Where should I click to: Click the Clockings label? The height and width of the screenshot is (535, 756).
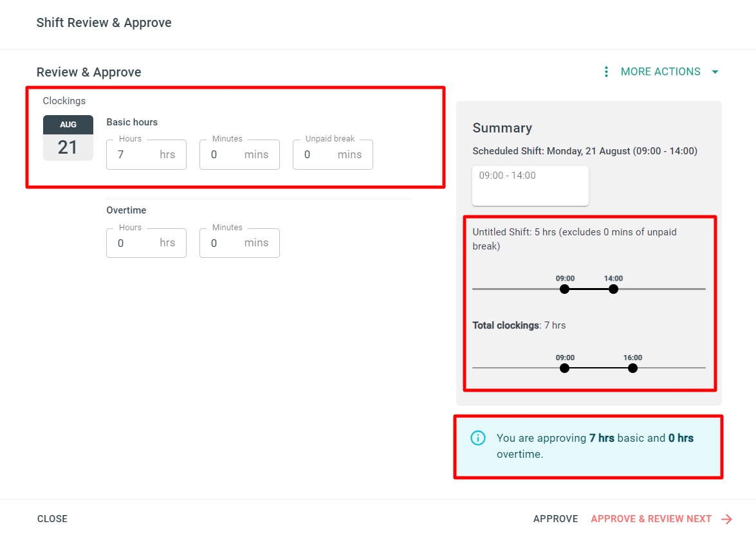point(64,101)
